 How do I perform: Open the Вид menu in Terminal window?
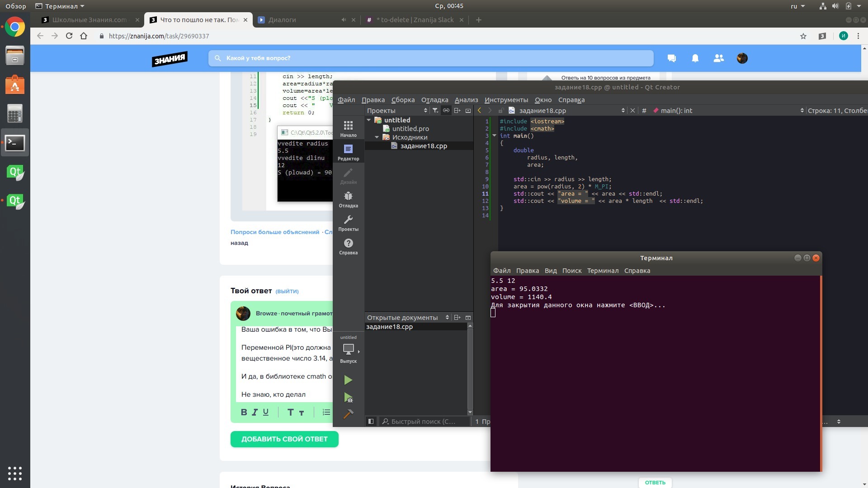[x=551, y=271]
